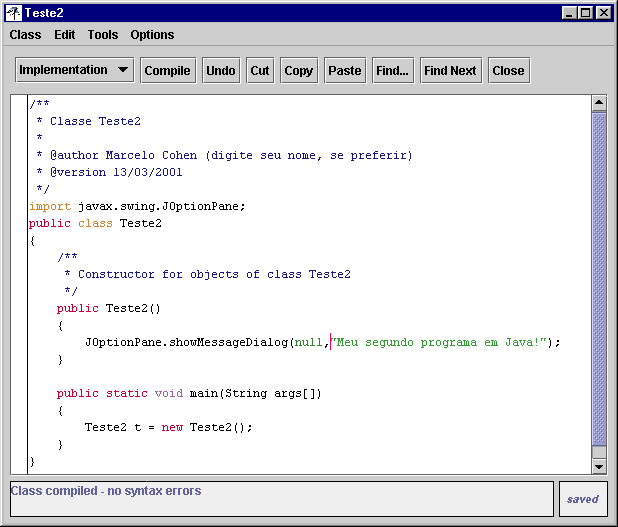Screen dimensions: 618x527
Task: Click the 'Classe Teste2' comment line
Action: point(89,121)
